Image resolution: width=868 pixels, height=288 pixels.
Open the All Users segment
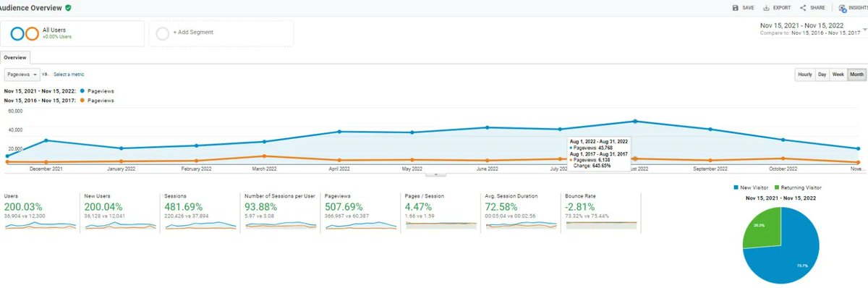point(72,33)
